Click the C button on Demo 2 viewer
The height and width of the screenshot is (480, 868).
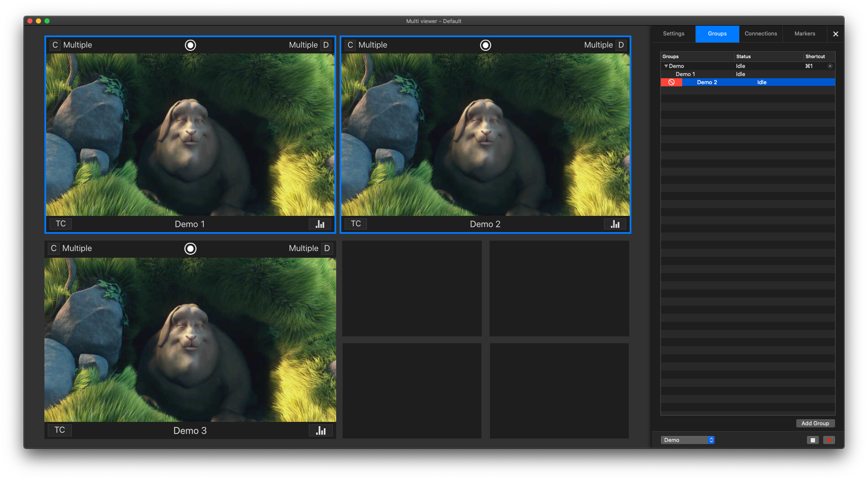(x=350, y=45)
